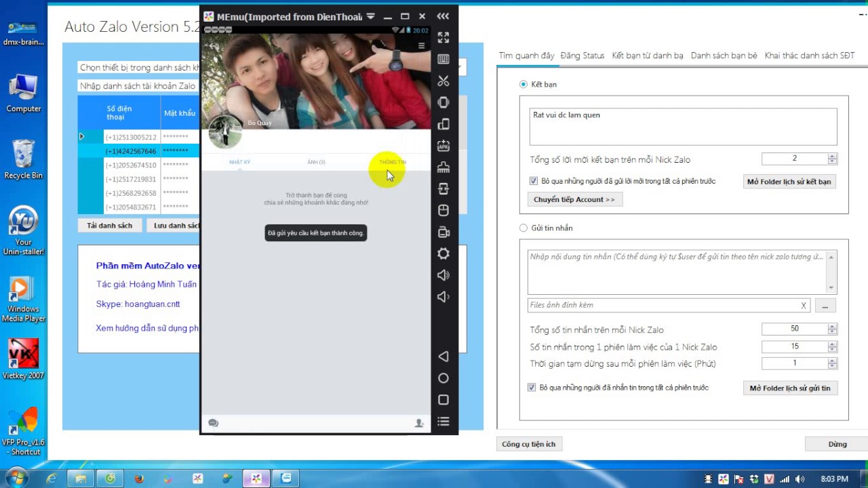
Task: Click Mở Folder lịch sử gửi tin button
Action: [x=789, y=388]
